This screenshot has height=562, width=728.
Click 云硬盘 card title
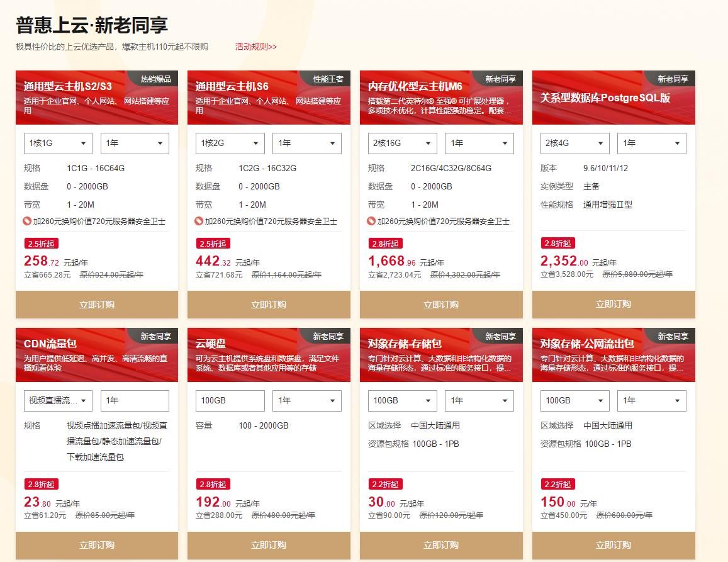[211, 344]
